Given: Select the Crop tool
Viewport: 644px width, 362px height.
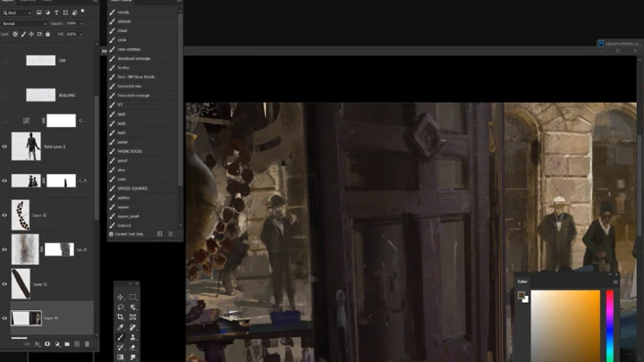Looking at the screenshot, I should (x=121, y=317).
